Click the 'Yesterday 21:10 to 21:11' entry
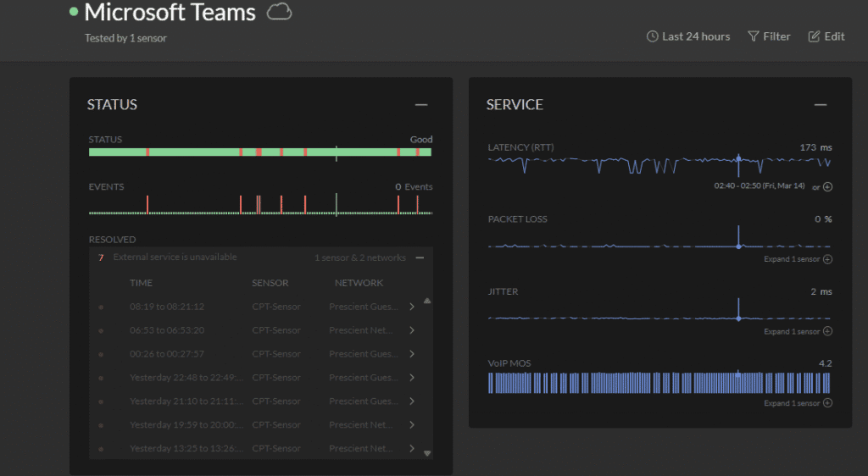The width and height of the screenshot is (868, 476). (186, 401)
